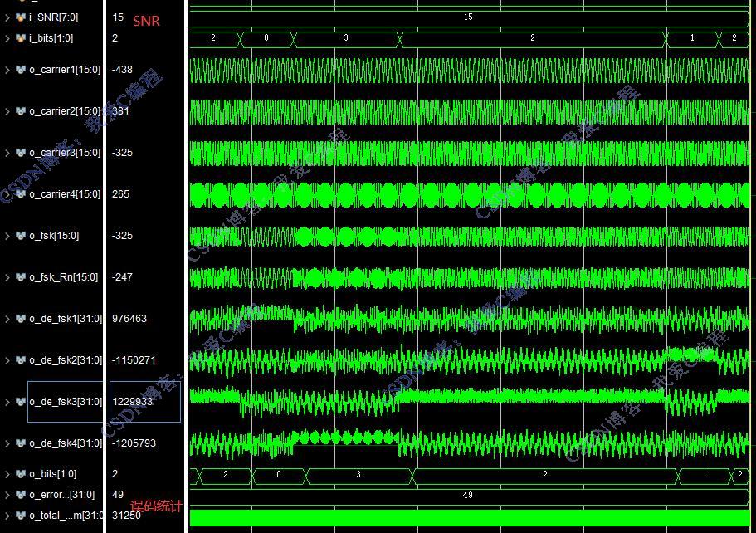Click the bus icon of o_de_fsk3[31:0]
Screen dimensions: 756x533
tap(20, 402)
